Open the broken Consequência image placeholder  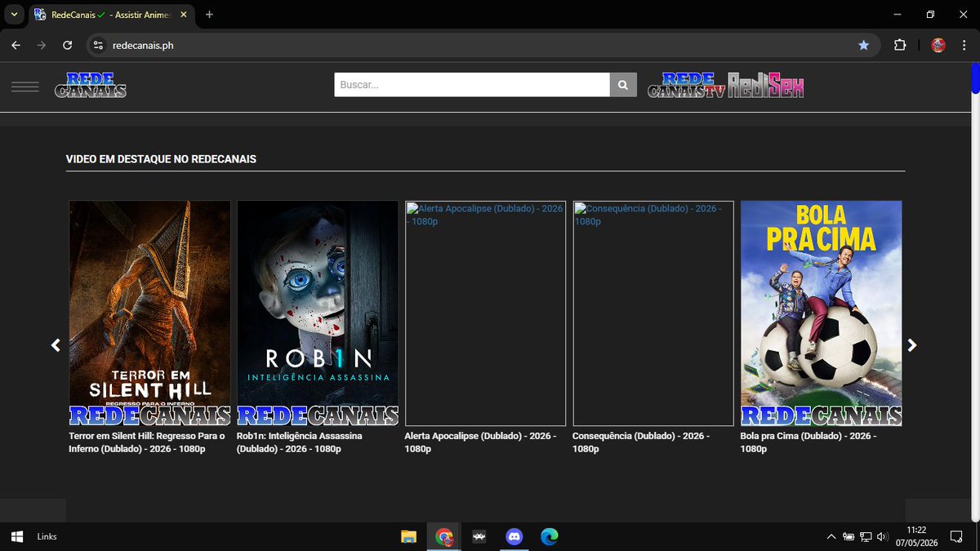[653, 313]
